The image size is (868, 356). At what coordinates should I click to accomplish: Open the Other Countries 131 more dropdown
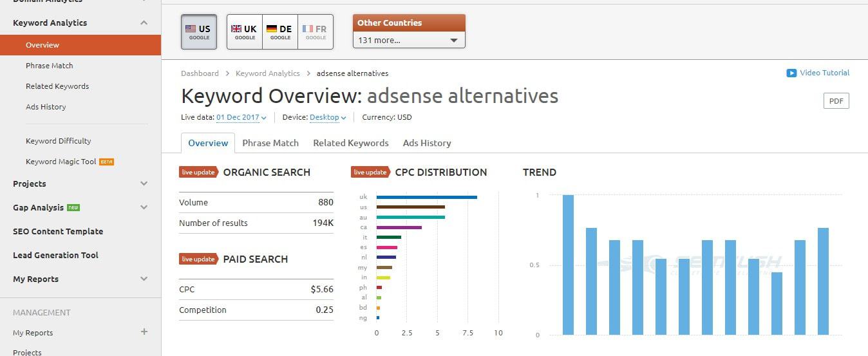tap(409, 40)
